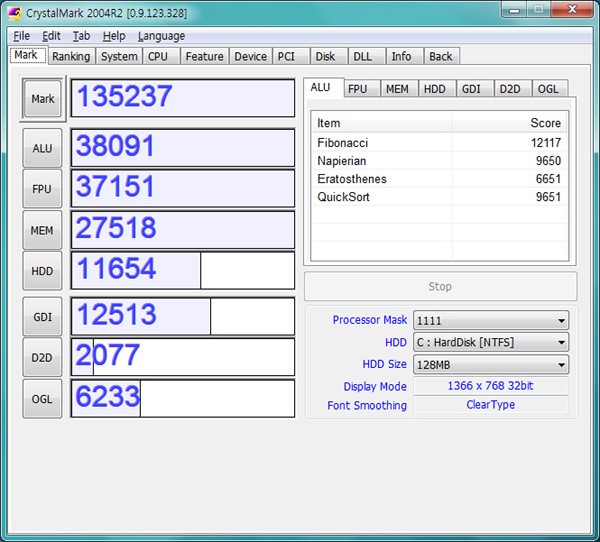
Task: Switch to the CPU tab
Action: tap(161, 56)
